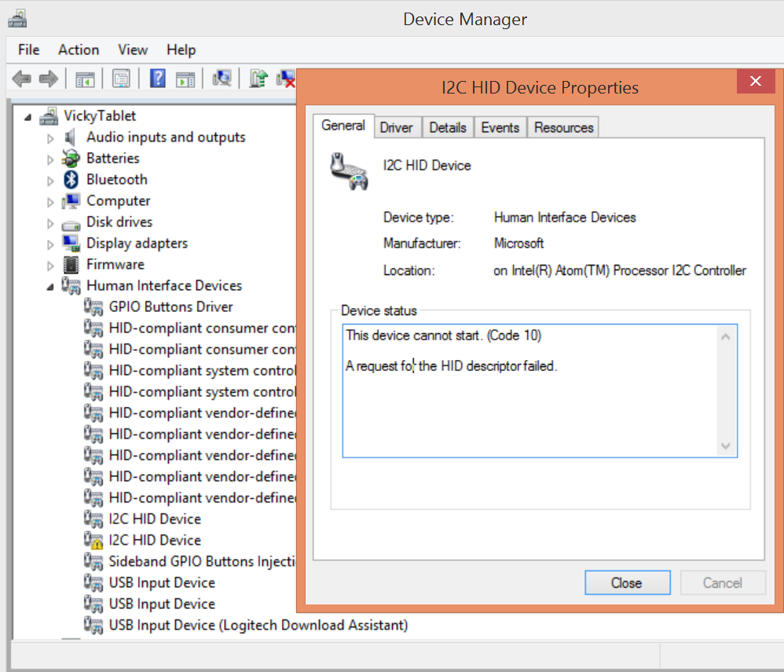Open the View menu

(x=133, y=50)
